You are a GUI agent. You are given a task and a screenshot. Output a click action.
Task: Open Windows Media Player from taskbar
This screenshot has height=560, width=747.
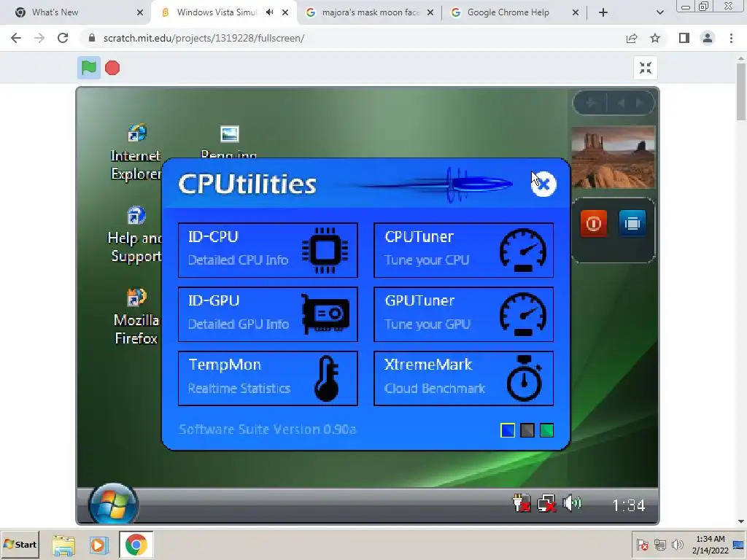coord(99,545)
